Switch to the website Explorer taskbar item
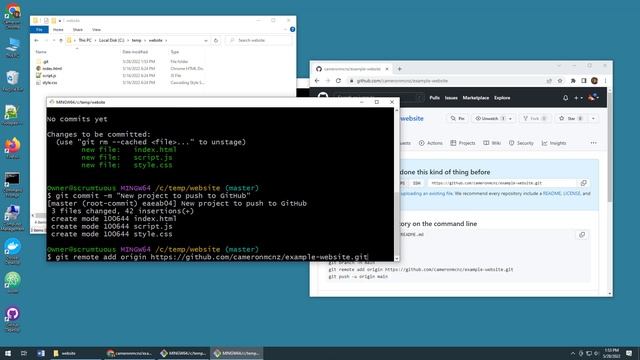This screenshot has height=360, width=640. coord(76,353)
